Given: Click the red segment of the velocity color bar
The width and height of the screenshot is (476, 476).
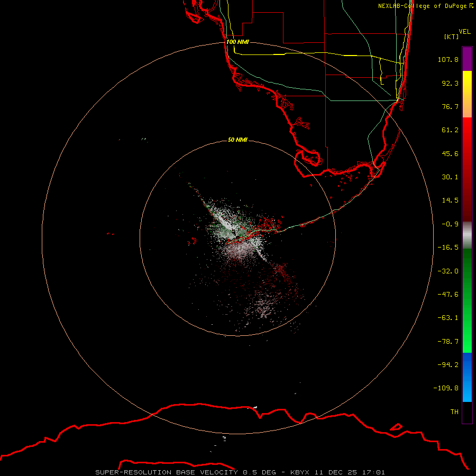Looking at the screenshot, I should [467, 169].
